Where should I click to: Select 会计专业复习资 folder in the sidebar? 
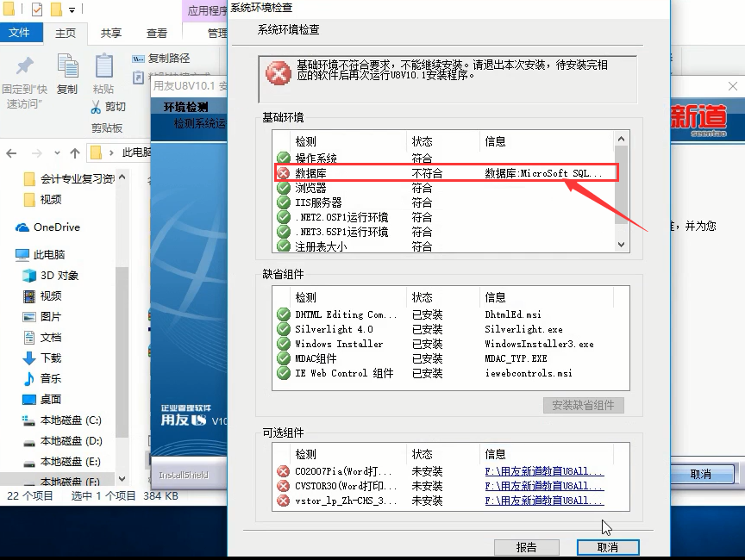[69, 179]
